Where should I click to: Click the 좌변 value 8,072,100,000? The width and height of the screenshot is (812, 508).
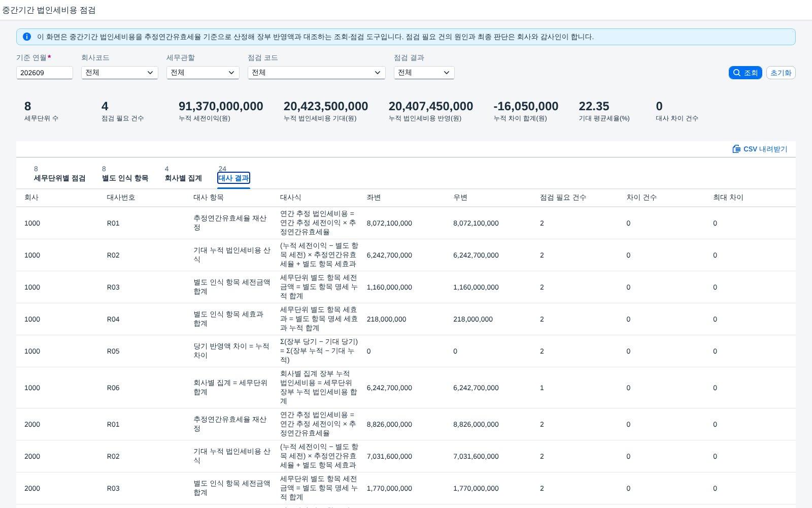click(389, 223)
